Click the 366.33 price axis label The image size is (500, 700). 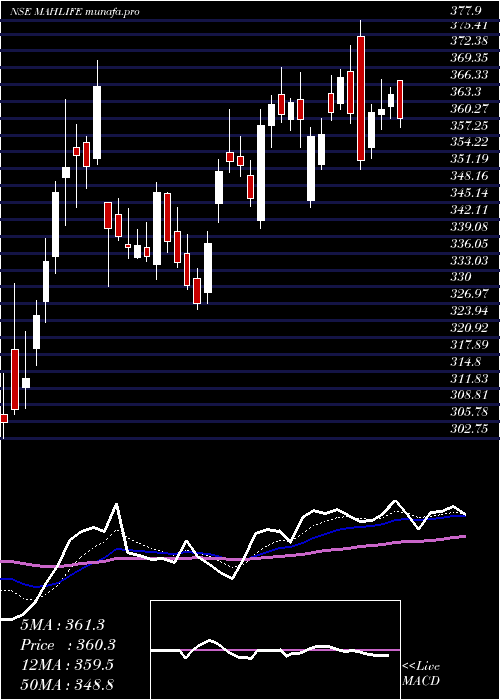point(470,75)
